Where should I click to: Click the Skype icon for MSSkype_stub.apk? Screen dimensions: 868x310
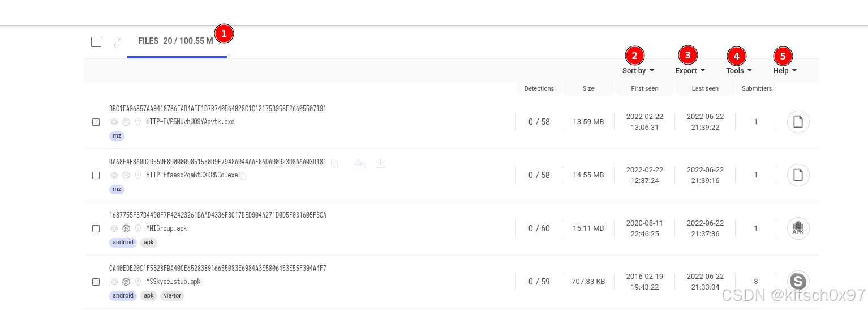[x=798, y=282]
